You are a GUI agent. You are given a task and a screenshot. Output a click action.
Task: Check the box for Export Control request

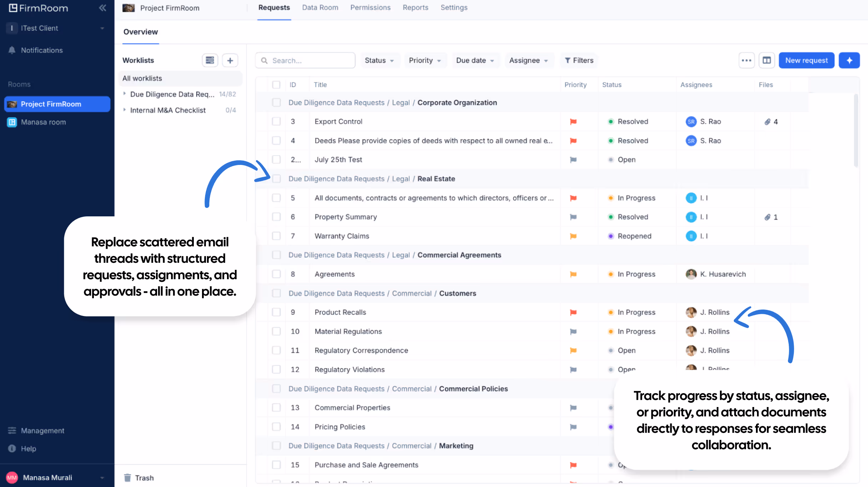click(276, 121)
